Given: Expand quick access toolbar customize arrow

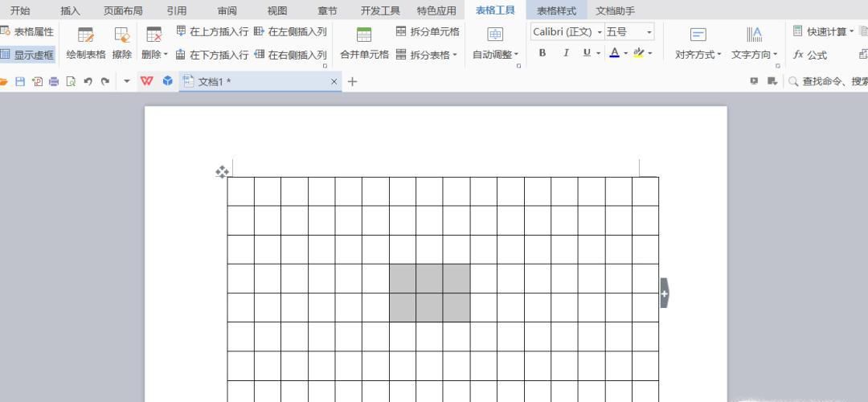Looking at the screenshot, I should point(127,81).
